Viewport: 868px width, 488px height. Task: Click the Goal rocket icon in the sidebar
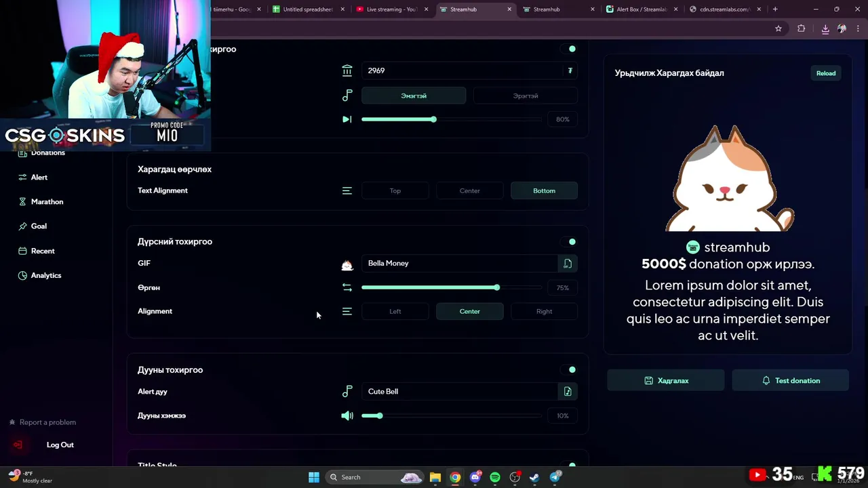pos(22,226)
